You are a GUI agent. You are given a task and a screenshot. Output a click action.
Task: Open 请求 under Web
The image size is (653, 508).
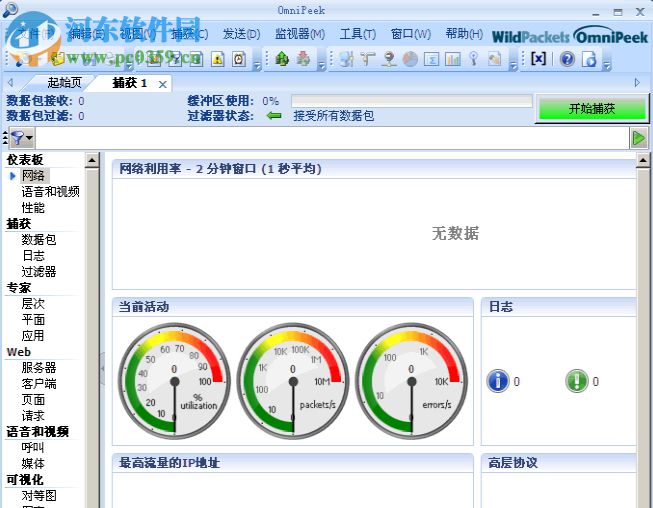(x=33, y=416)
